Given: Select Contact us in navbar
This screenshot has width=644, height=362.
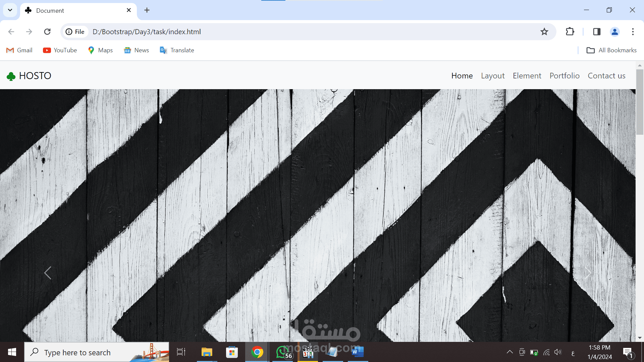Looking at the screenshot, I should coord(606,76).
